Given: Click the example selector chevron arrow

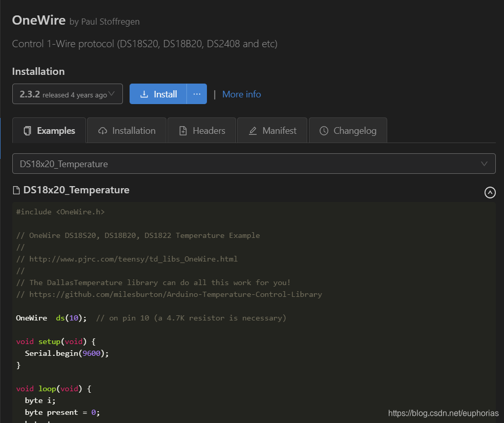Looking at the screenshot, I should 484,164.
